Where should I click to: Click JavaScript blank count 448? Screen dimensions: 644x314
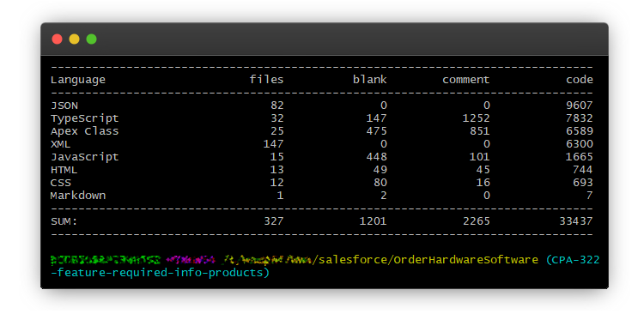pos(377,157)
